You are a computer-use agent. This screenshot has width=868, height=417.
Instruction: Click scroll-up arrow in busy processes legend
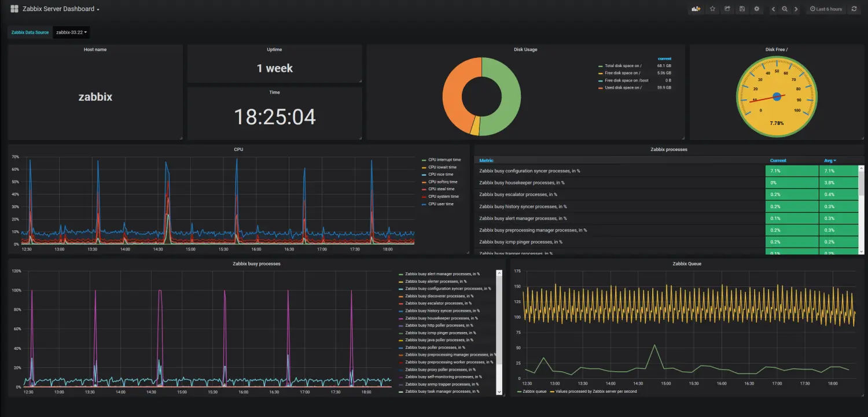(x=499, y=272)
